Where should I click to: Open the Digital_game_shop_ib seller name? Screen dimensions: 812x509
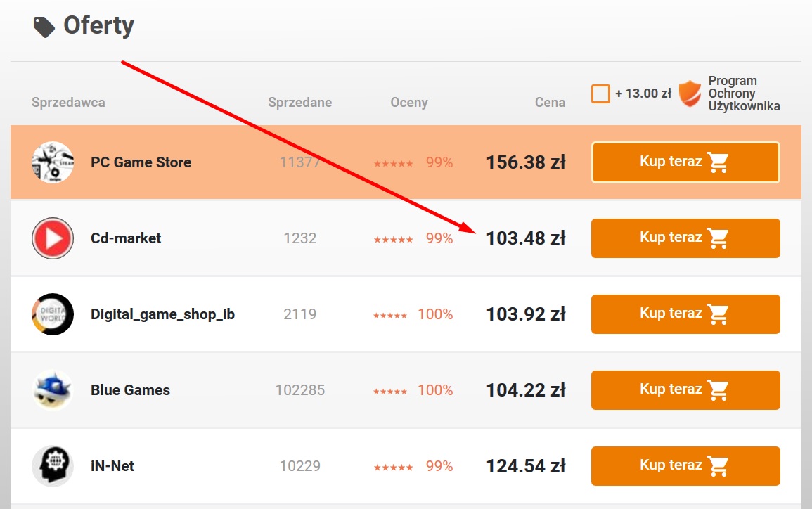point(162,314)
